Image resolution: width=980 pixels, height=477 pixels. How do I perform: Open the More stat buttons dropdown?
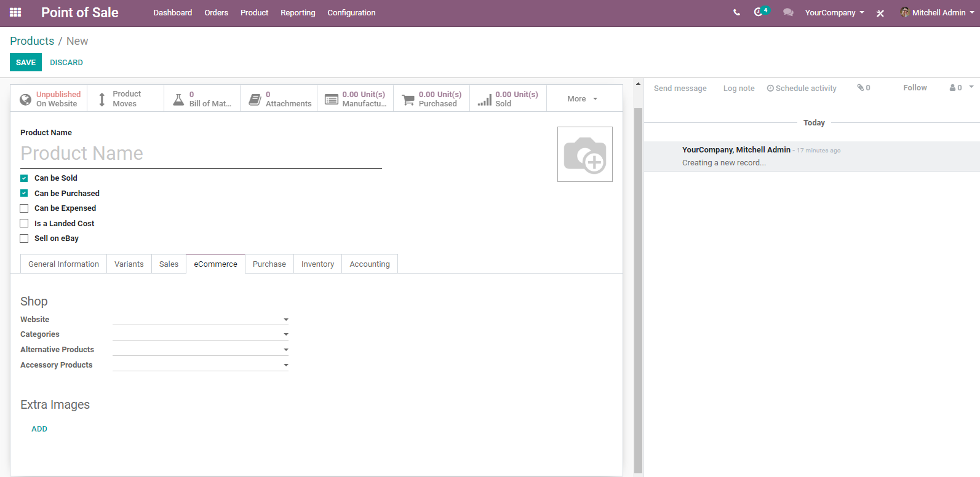pos(583,98)
